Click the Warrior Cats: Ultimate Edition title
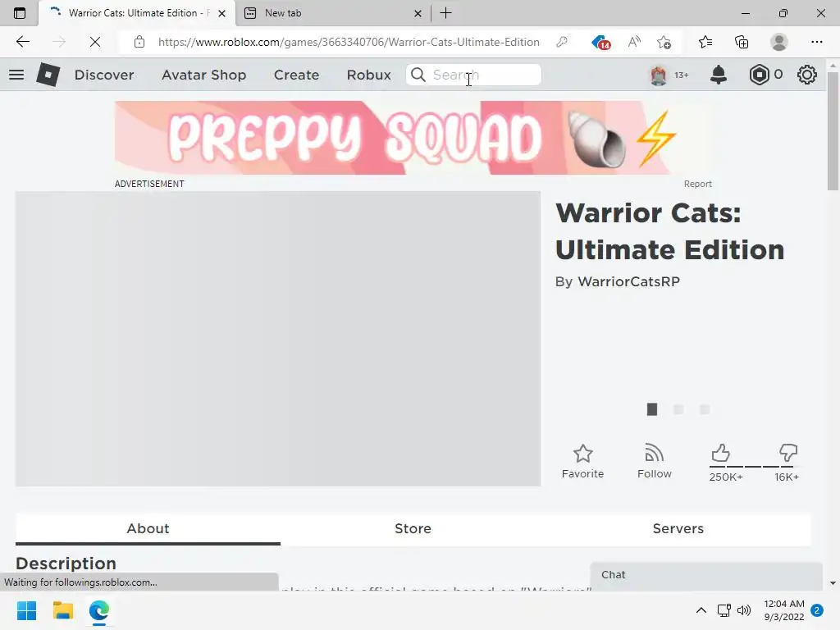The height and width of the screenshot is (630, 840). [669, 231]
